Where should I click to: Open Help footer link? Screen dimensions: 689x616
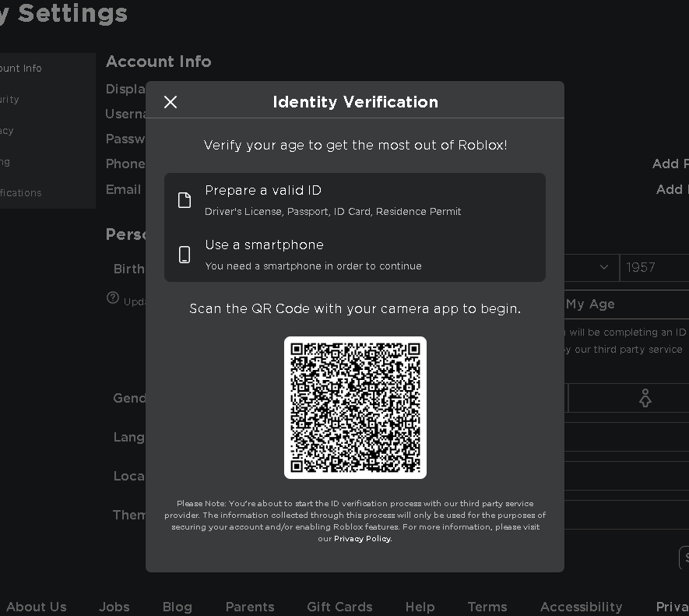pyautogui.click(x=420, y=607)
